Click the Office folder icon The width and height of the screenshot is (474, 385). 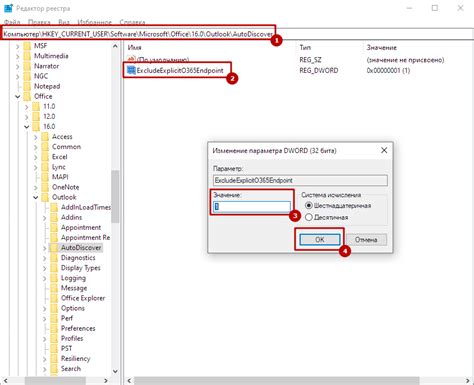tap(27, 96)
